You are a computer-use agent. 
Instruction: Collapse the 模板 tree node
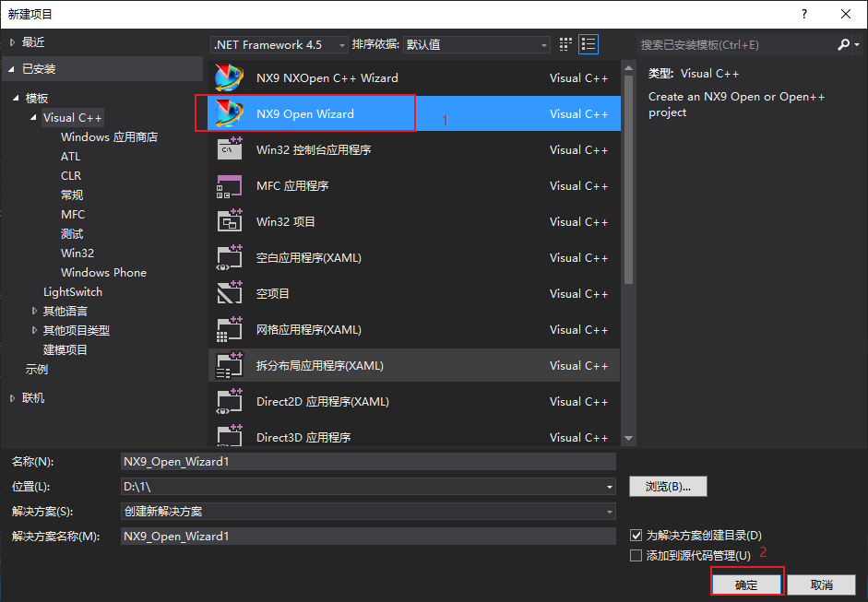click(x=16, y=98)
